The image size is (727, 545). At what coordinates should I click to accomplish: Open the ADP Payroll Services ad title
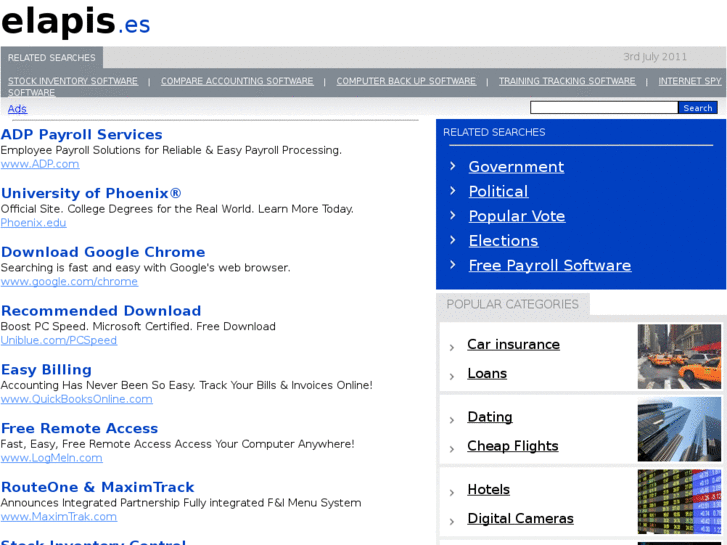(82, 135)
